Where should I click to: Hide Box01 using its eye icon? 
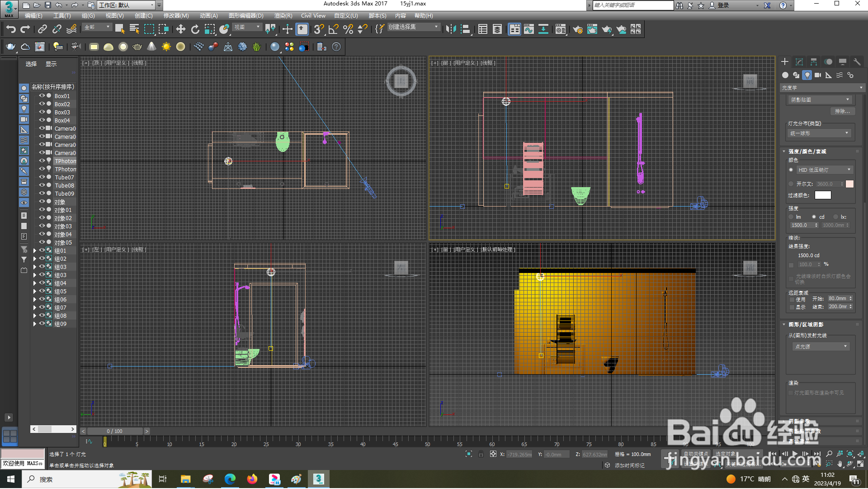(x=42, y=96)
